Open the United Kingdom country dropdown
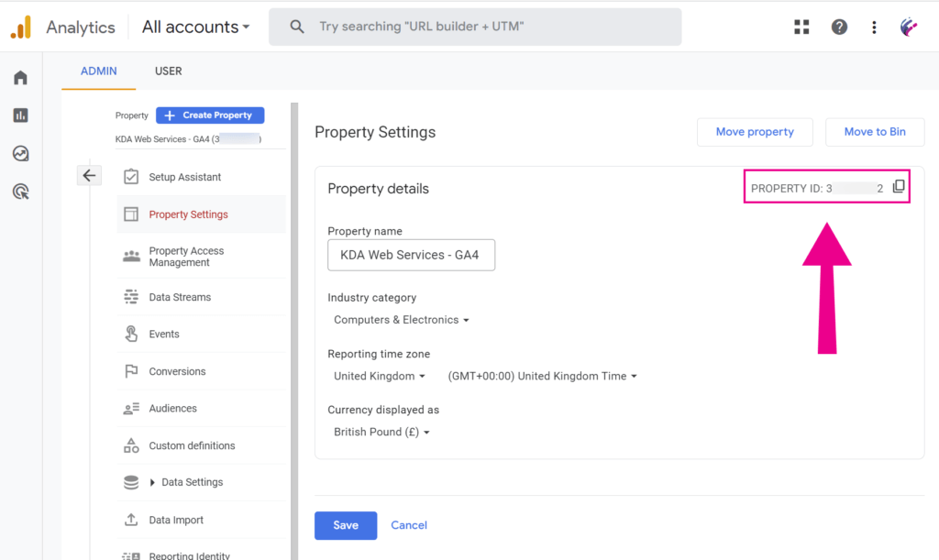 point(380,377)
